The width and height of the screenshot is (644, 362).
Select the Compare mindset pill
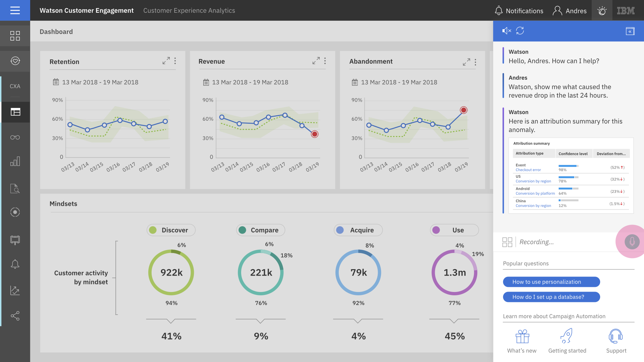(x=261, y=230)
